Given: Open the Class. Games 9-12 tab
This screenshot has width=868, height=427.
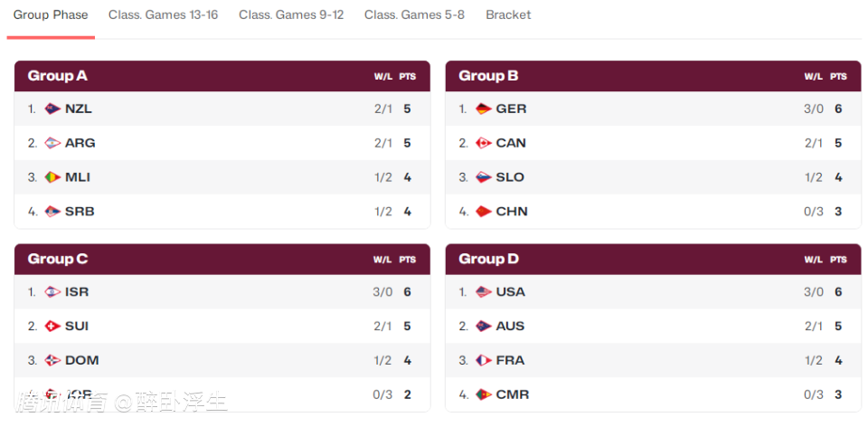Looking at the screenshot, I should [x=291, y=15].
